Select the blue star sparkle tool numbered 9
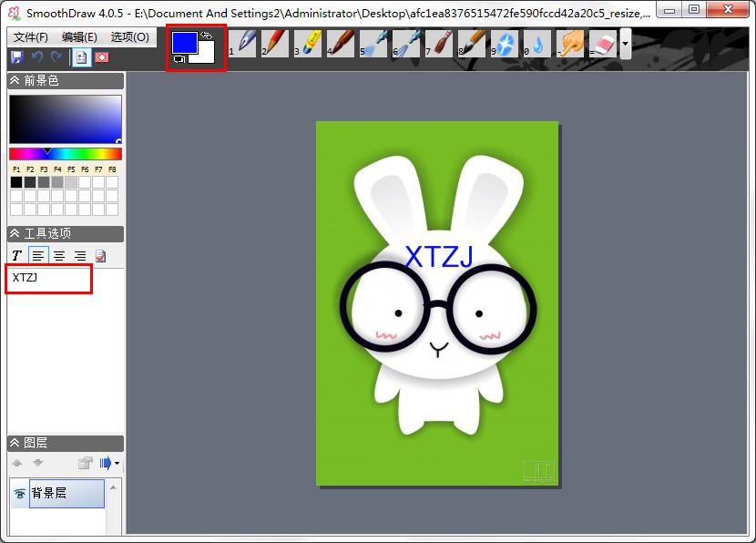The image size is (756, 543). (x=505, y=44)
